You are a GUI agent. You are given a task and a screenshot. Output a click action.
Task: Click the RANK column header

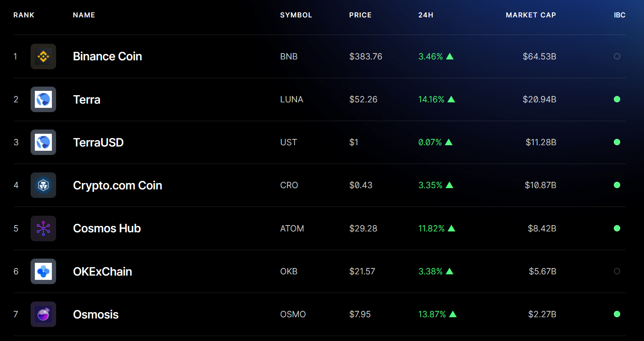(24, 15)
